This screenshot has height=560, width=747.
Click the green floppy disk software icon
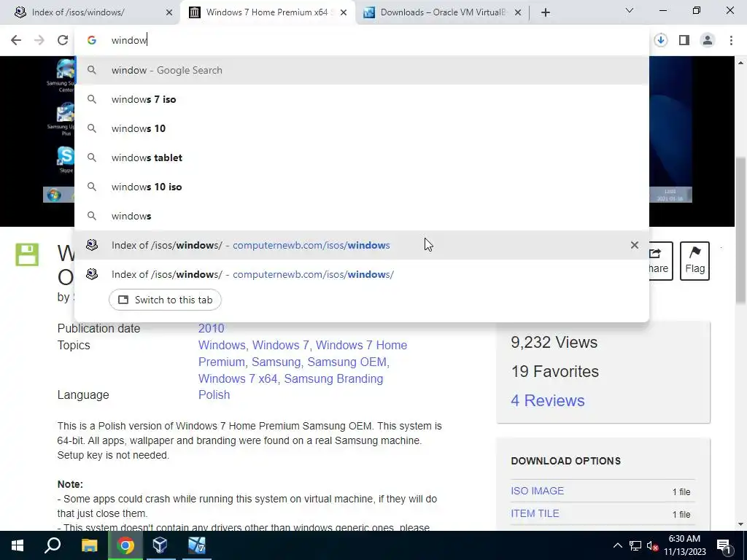tap(27, 254)
